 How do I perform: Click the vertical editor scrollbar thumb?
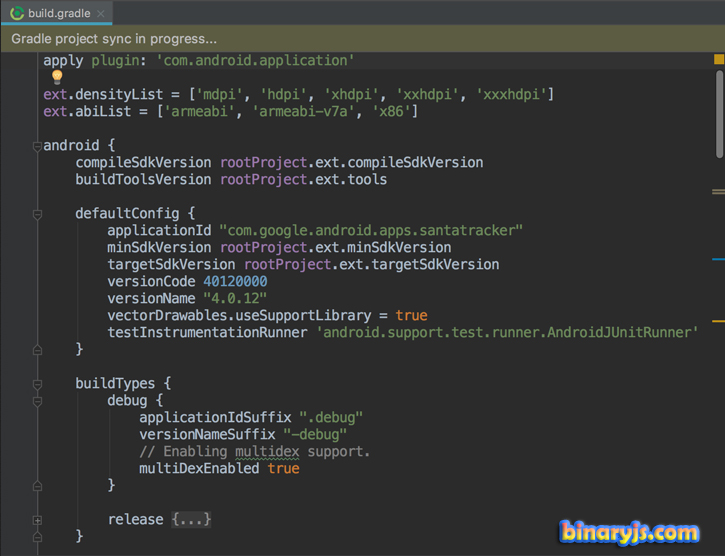point(719,114)
